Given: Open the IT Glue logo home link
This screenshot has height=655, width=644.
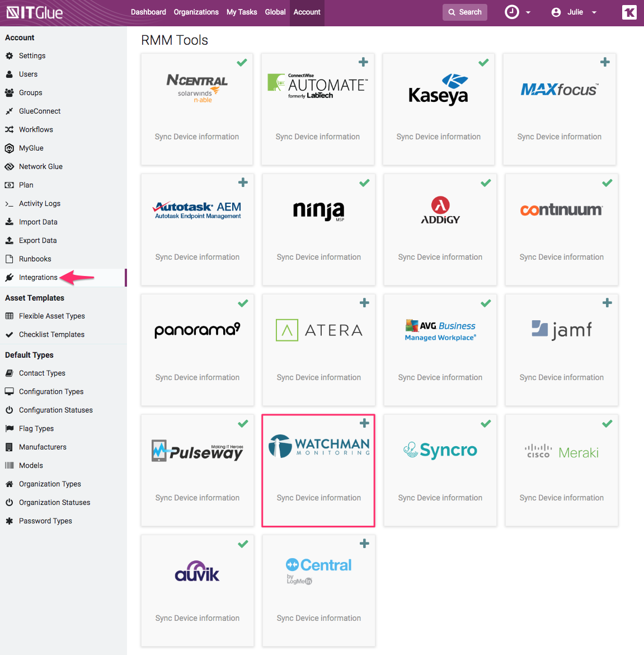Looking at the screenshot, I should coord(35,12).
